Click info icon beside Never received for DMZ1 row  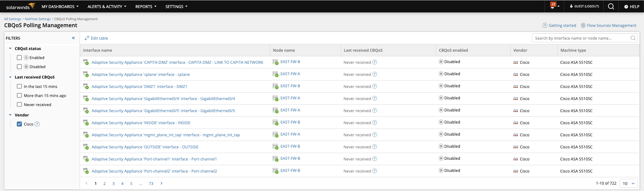[375, 86]
